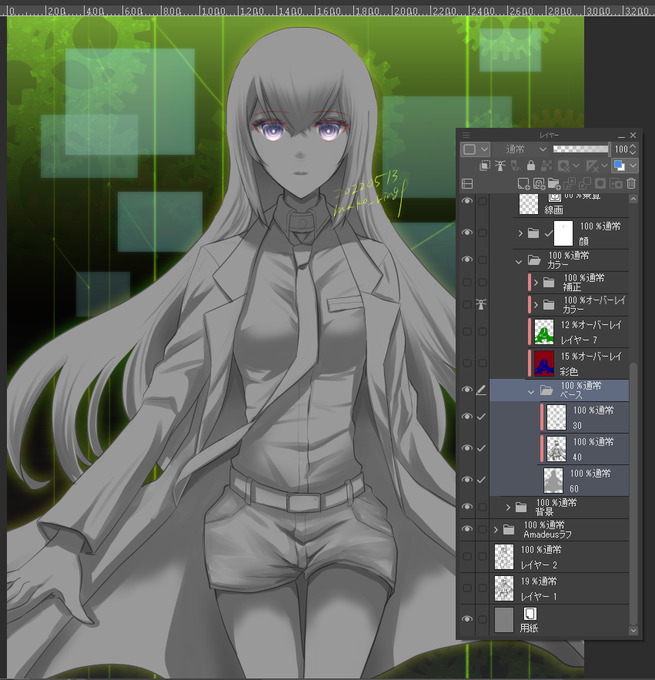655x680 pixels.
Task: Minimize the レイヤー panel
Action: pyautogui.click(x=621, y=136)
